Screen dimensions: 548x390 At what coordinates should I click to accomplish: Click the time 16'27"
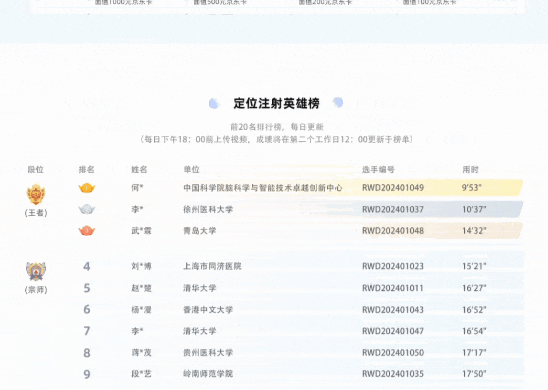[x=474, y=288]
